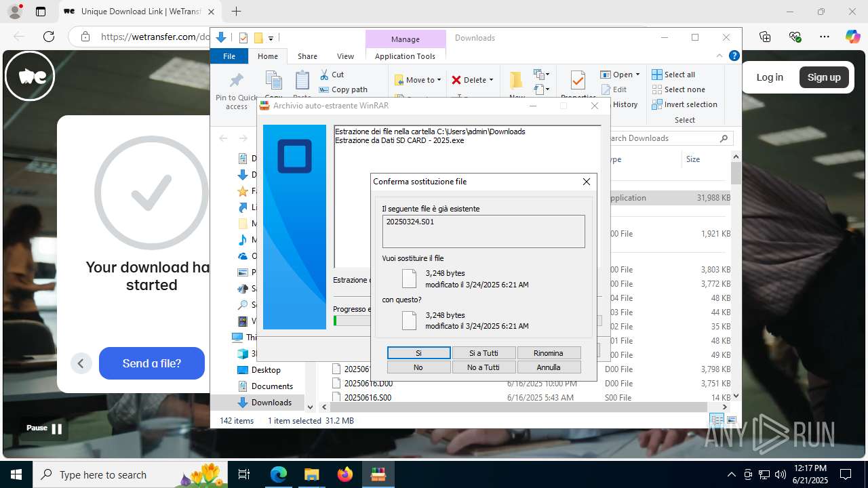Open the Delete dropdown arrow
This screenshot has height=488, width=868.
click(x=491, y=80)
